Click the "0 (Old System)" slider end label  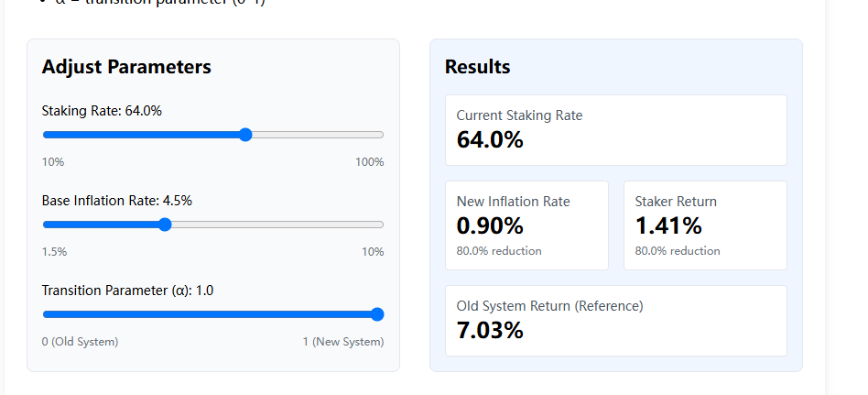pyautogui.click(x=80, y=342)
